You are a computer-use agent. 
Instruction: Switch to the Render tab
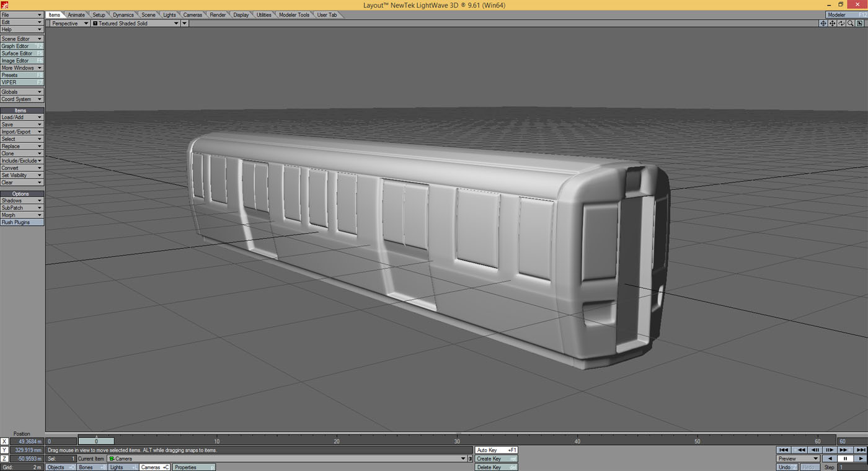point(218,15)
